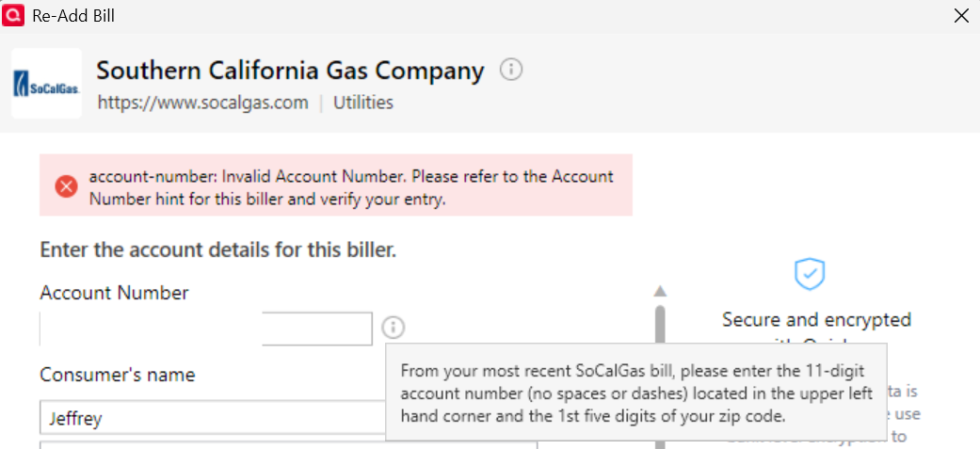Click the "Secure and encrypted" text
This screenshot has width=980, height=449.
click(x=816, y=320)
